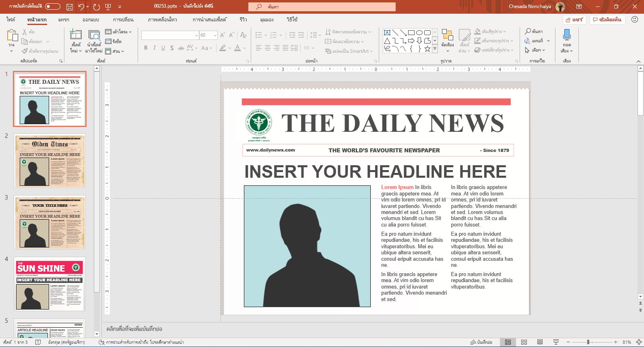
Task: Toggle Underline formatting
Action: (x=163, y=48)
